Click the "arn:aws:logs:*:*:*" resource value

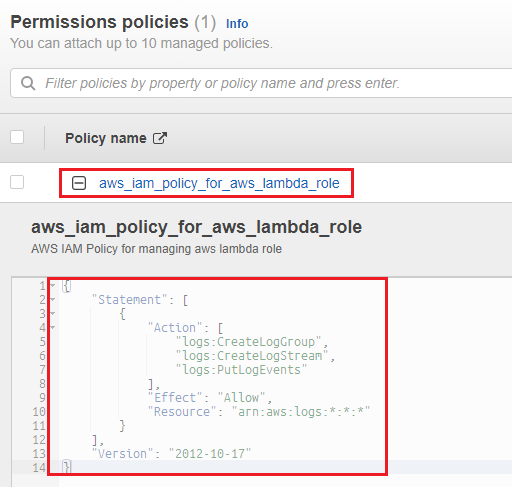tap(301, 412)
